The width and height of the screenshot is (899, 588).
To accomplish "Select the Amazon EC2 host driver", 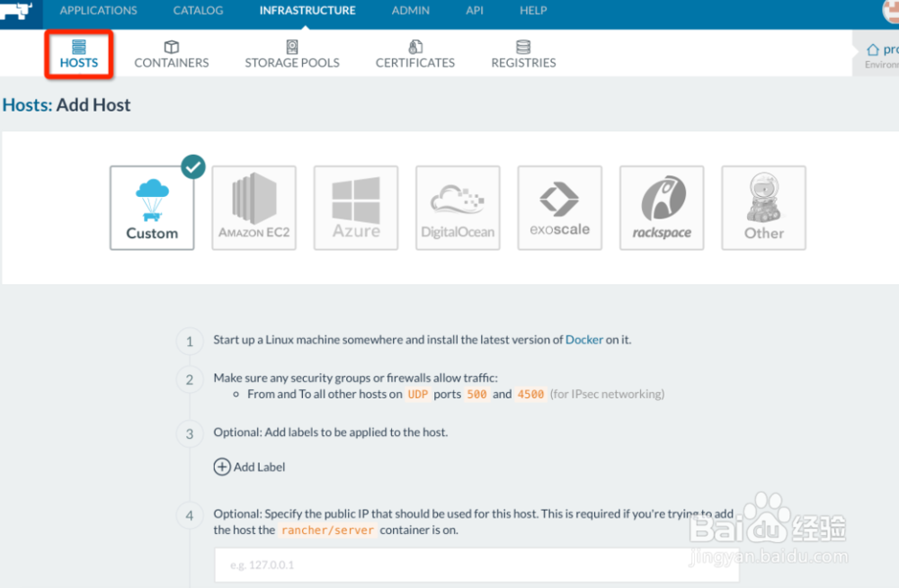I will pyautogui.click(x=254, y=208).
